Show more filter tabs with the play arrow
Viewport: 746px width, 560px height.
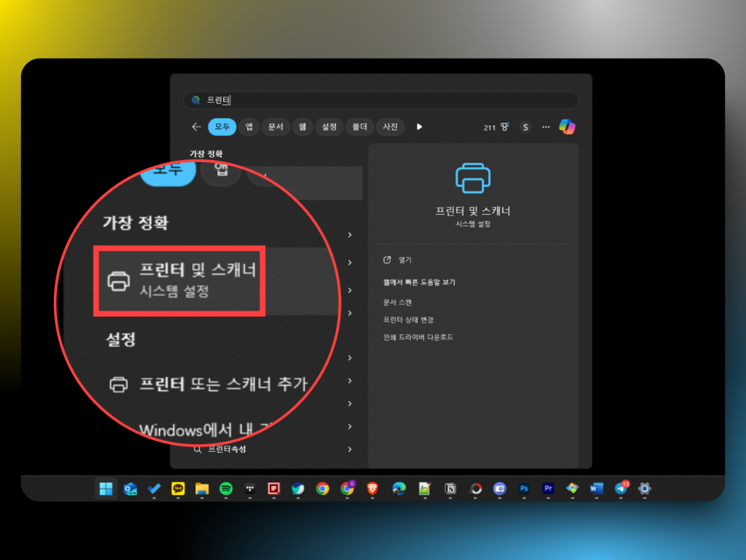[x=419, y=127]
